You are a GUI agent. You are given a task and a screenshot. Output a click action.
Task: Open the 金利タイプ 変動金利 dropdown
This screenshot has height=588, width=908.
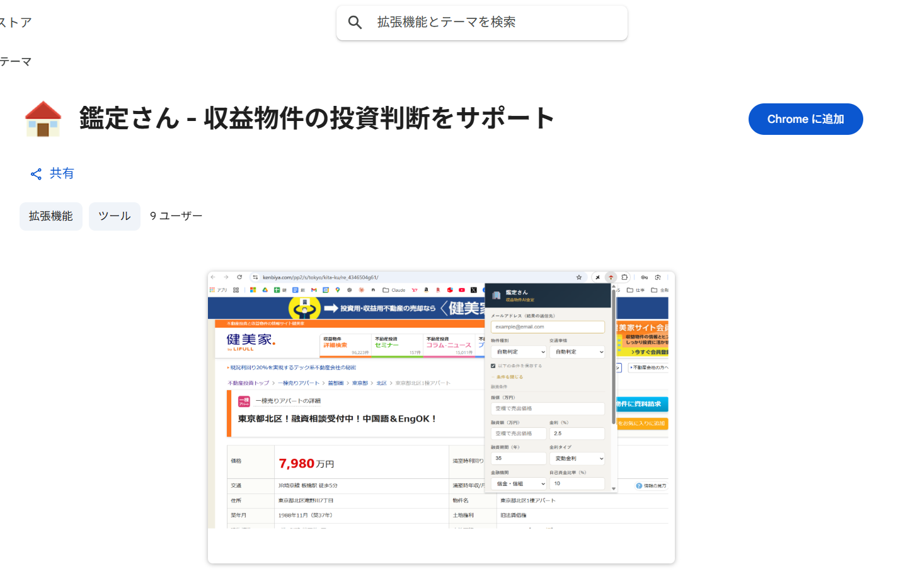pos(577,459)
